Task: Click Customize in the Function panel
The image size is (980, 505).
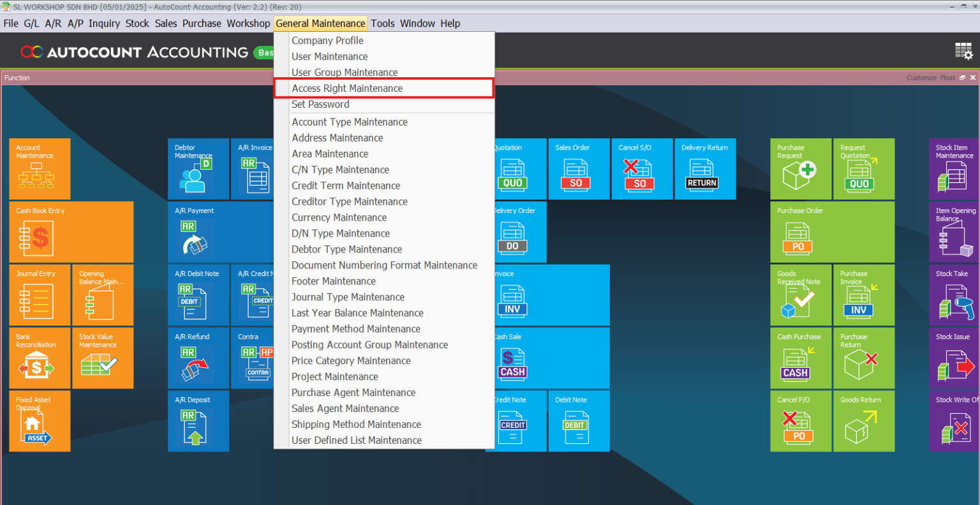Action: pyautogui.click(x=921, y=78)
